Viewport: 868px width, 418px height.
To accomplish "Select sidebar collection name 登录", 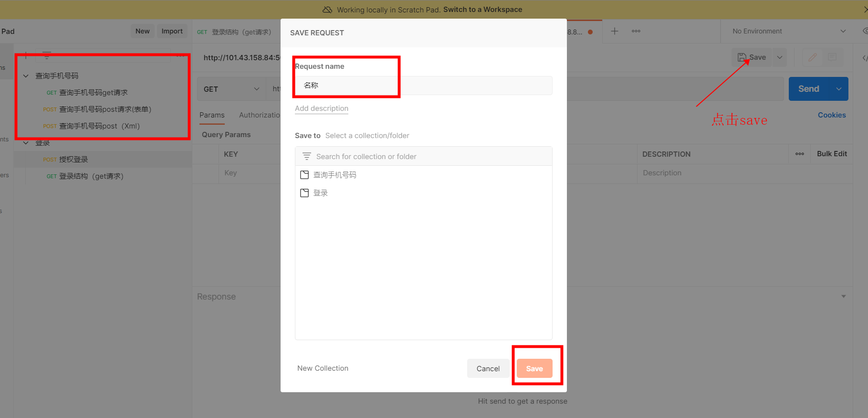I will tap(42, 143).
